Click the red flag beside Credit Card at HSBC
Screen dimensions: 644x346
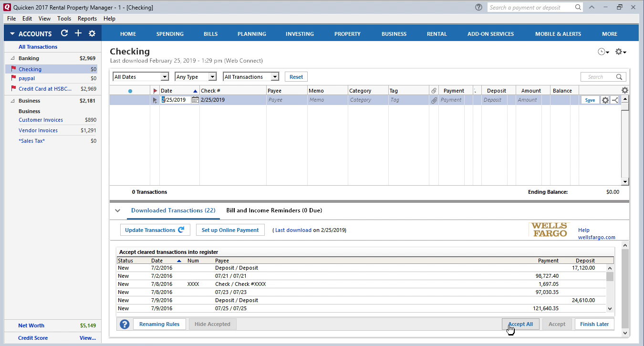tap(13, 88)
